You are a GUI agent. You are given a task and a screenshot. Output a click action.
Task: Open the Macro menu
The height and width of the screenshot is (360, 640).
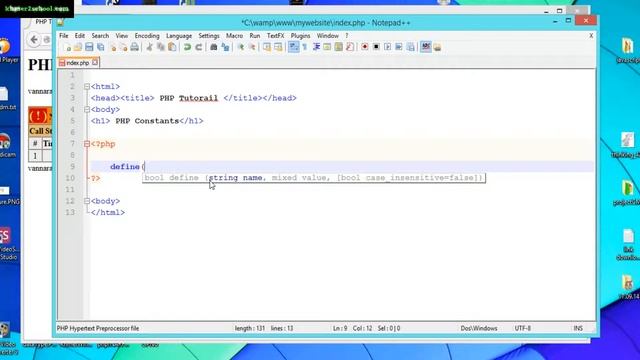234,36
